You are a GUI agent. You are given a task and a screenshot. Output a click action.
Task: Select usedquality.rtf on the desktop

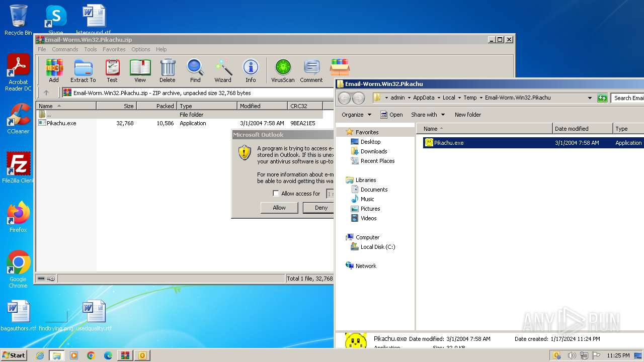tap(94, 316)
